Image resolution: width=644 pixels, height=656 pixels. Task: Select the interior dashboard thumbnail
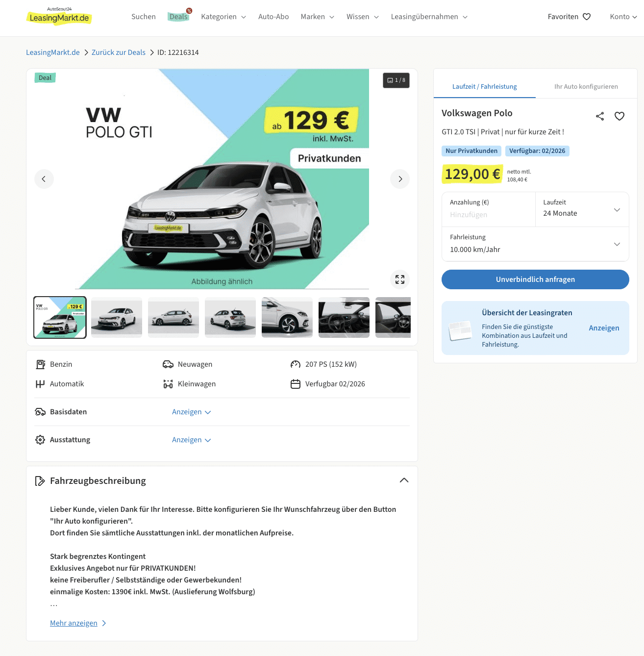(344, 317)
